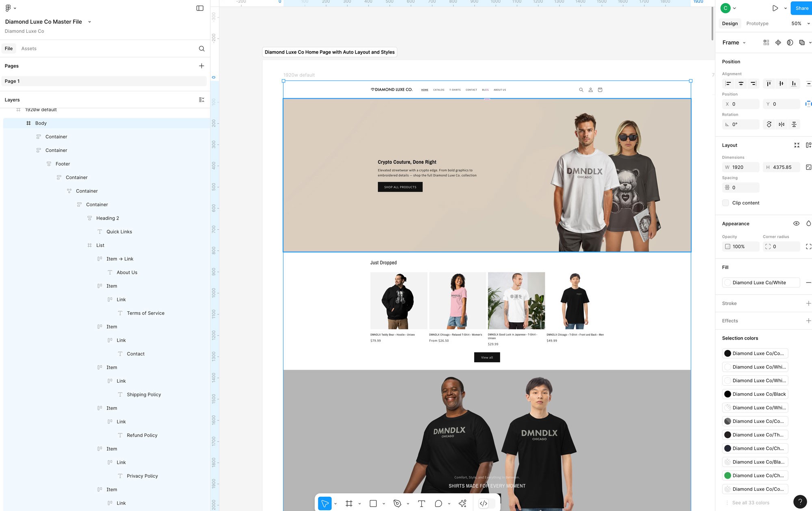Select the Frame tool in bottom toolbar

(349, 503)
